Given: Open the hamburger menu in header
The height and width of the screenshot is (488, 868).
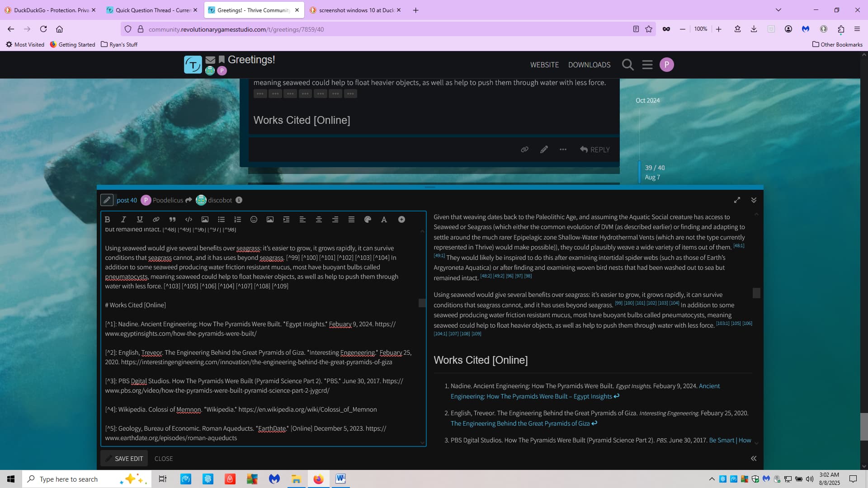Looking at the screenshot, I should coord(647,65).
